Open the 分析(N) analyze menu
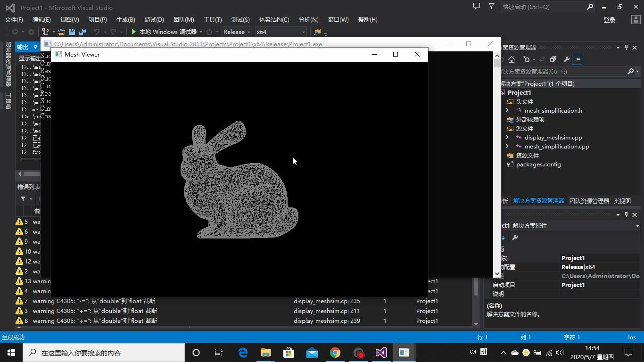The width and height of the screenshot is (644, 362). coord(309,20)
